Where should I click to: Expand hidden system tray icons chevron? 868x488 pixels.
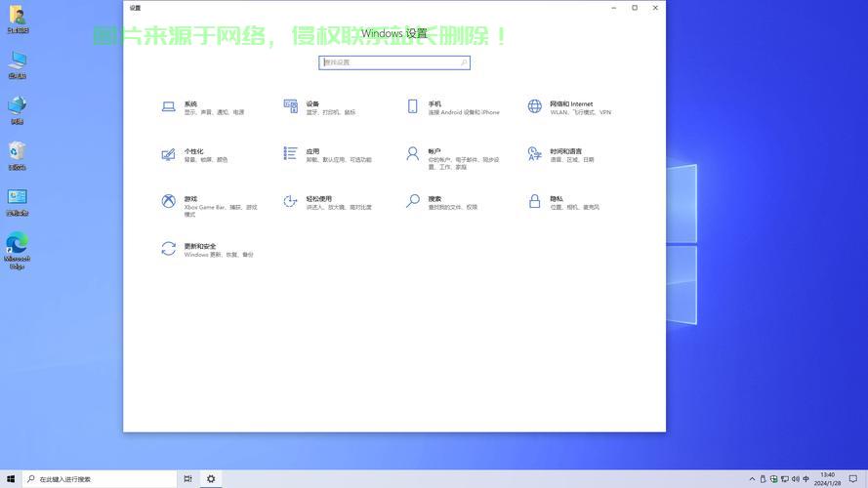click(752, 479)
